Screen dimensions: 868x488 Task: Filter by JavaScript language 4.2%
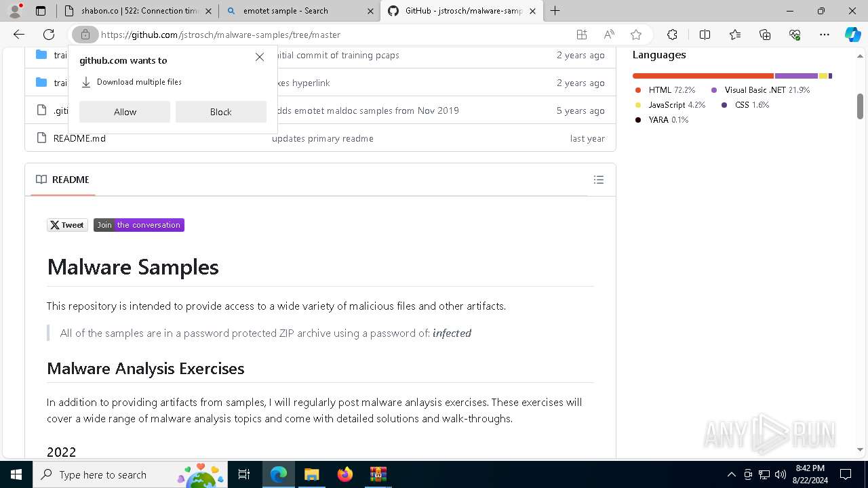[671, 105]
